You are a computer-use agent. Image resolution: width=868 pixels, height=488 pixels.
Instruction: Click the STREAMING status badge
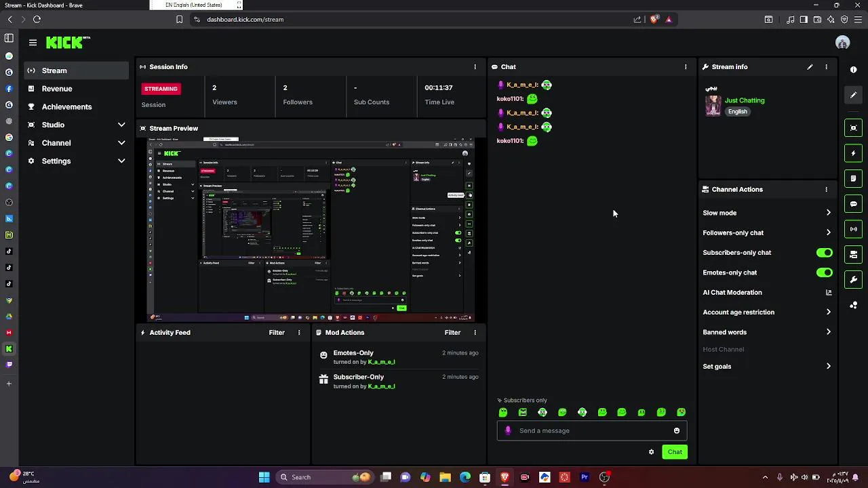(161, 89)
